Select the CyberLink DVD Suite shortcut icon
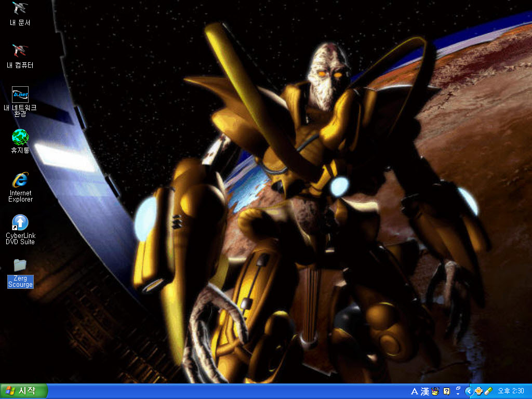Screen dimensions: 532x399 [20, 222]
